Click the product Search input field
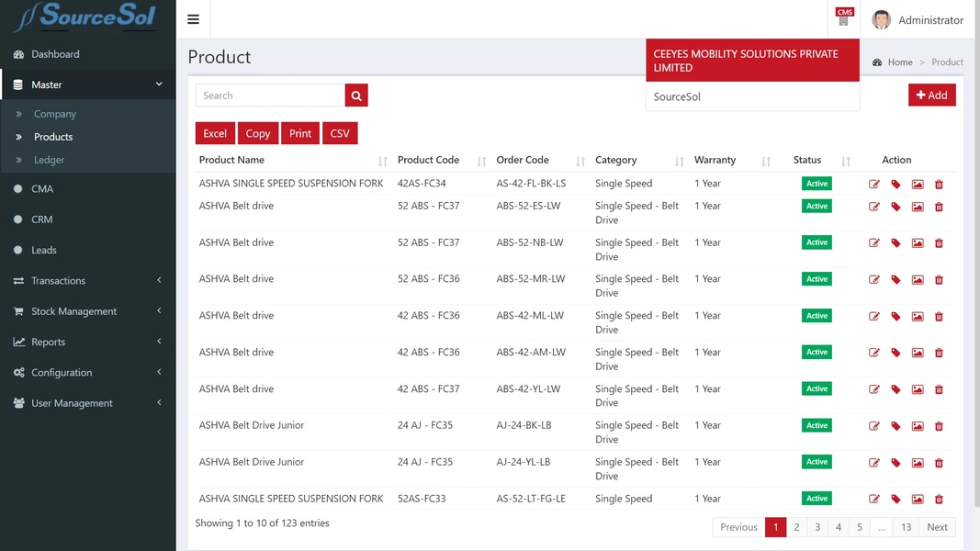The width and height of the screenshot is (980, 551). coord(270,96)
